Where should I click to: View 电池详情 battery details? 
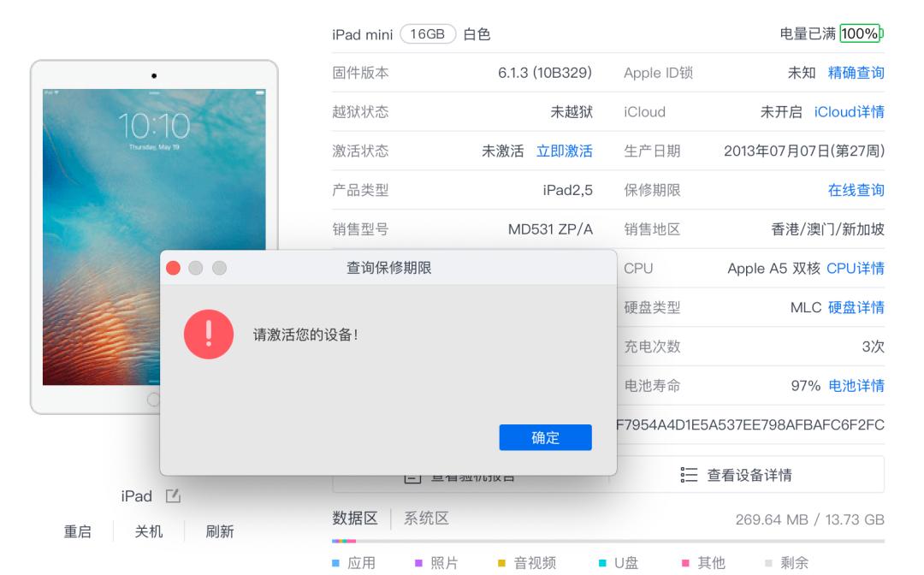click(859, 386)
